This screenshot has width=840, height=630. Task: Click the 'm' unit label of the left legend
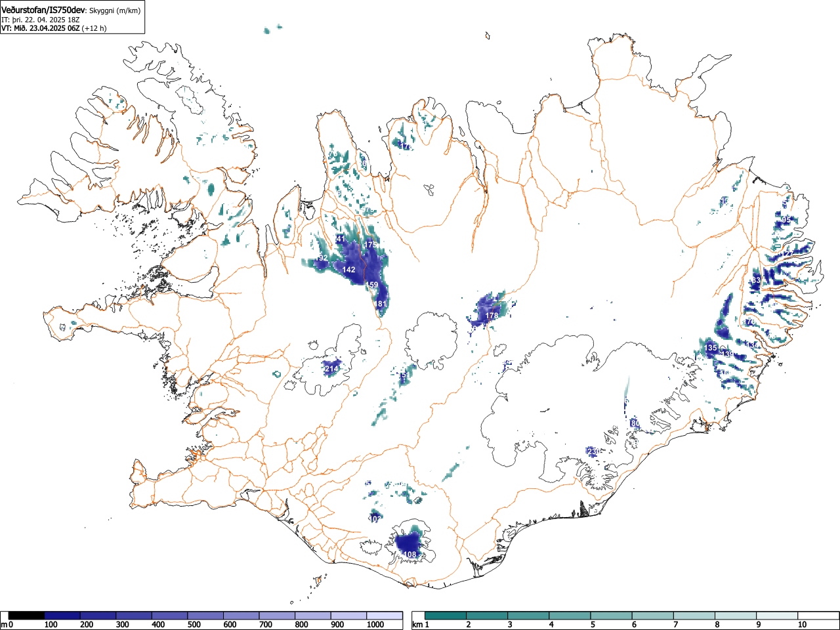4,624
